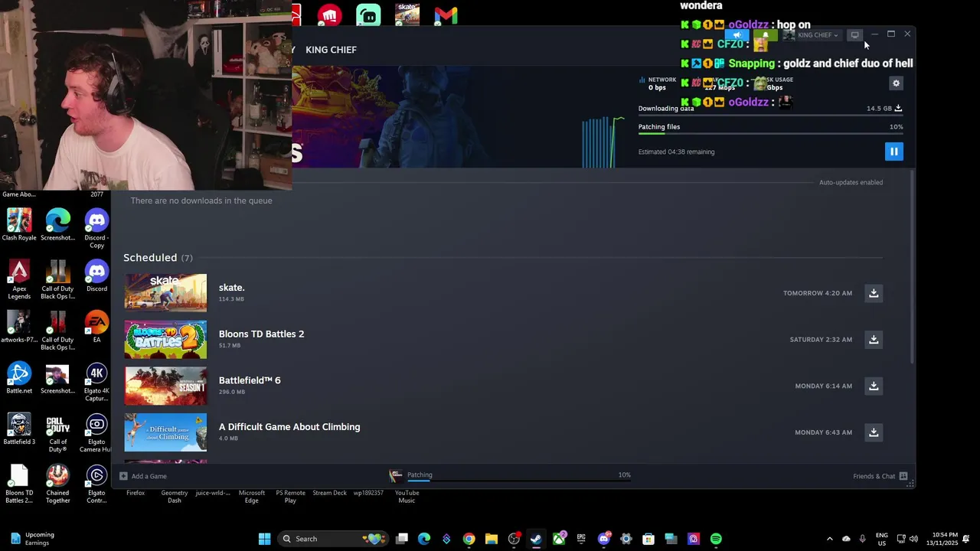Open the Gmail desktop shortcut
Viewport: 980px width, 551px height.
(446, 15)
